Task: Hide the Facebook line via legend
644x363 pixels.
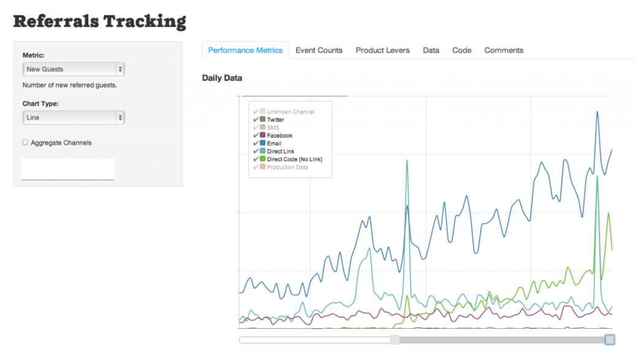Action: [x=279, y=136]
